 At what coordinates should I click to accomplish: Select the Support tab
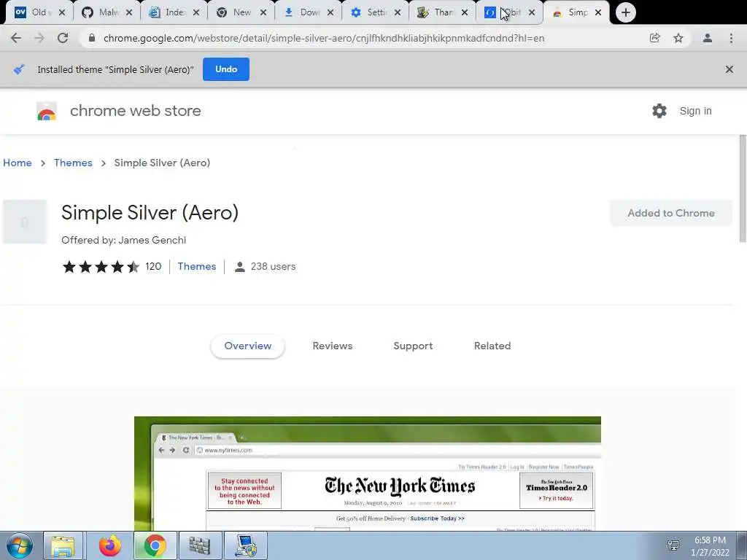[413, 346]
